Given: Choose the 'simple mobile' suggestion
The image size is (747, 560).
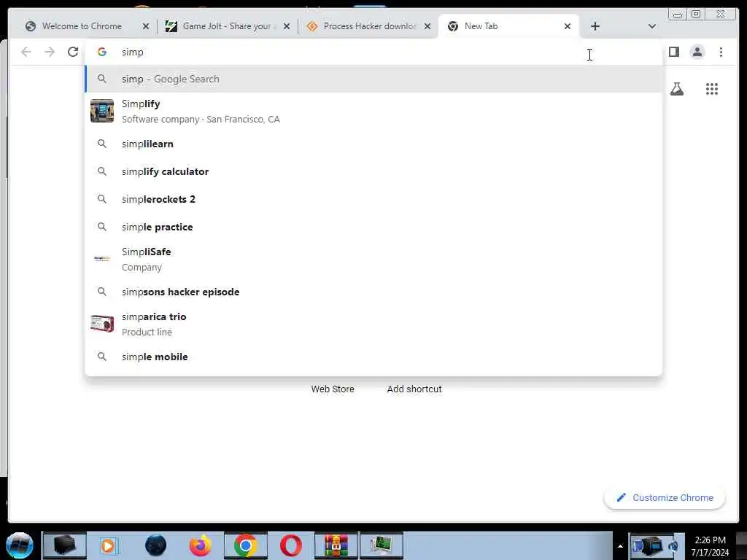Looking at the screenshot, I should (373, 357).
